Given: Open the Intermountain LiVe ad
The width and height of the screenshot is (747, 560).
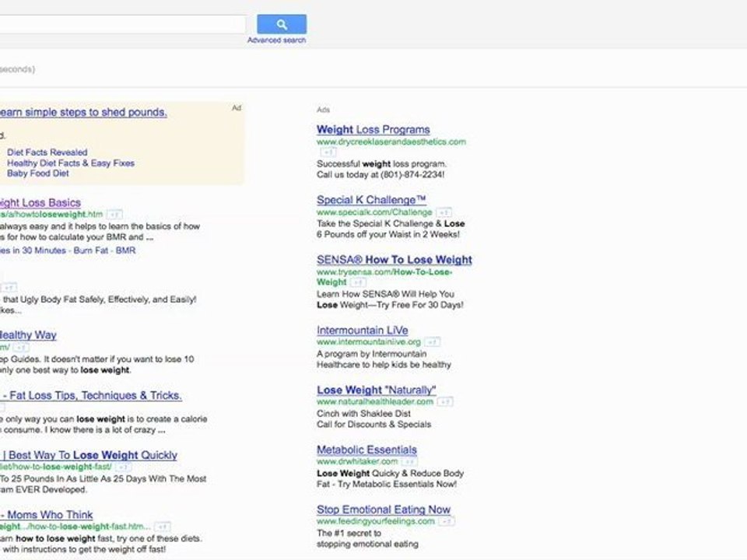Looking at the screenshot, I should click(x=362, y=330).
